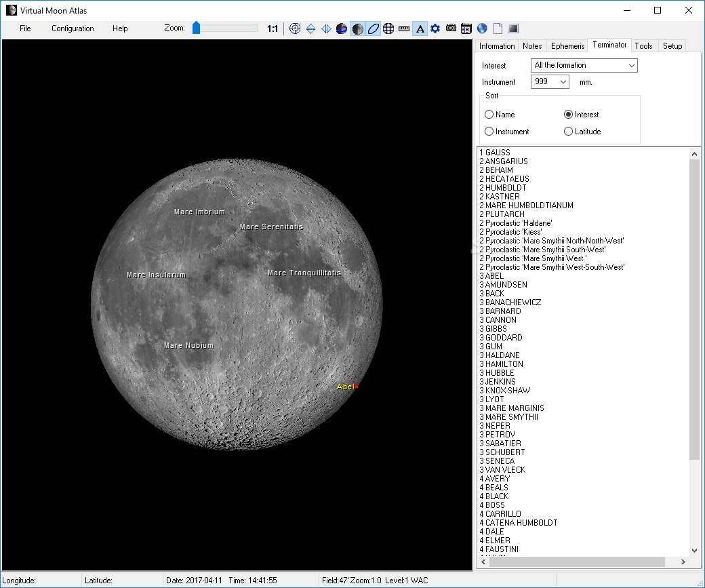Click the list scroll-left arrow

tap(484, 562)
